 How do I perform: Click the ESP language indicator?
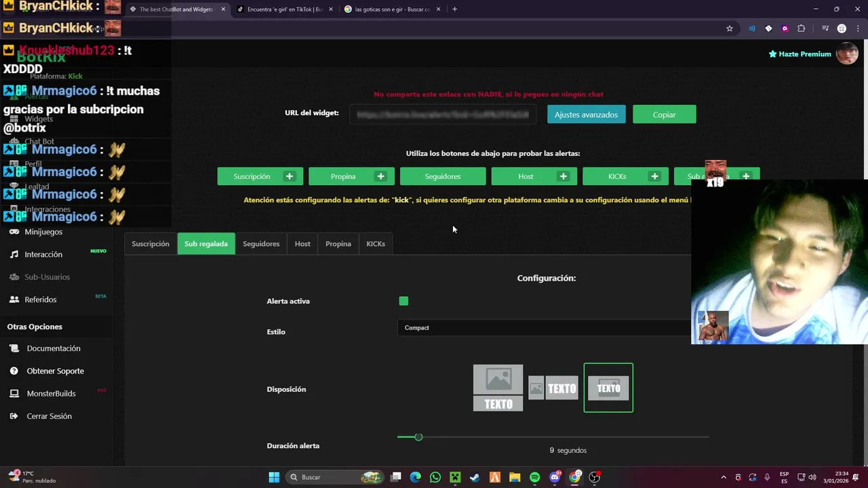tap(785, 477)
